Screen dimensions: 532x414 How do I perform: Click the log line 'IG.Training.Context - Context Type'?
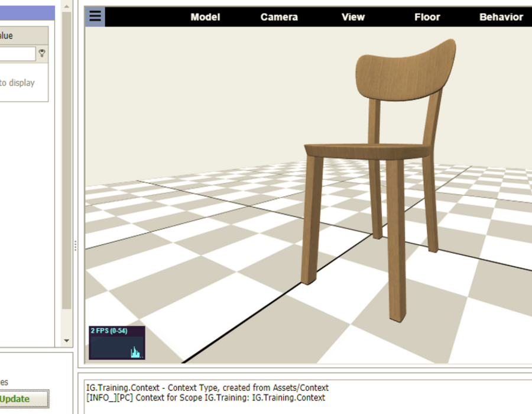click(207, 387)
